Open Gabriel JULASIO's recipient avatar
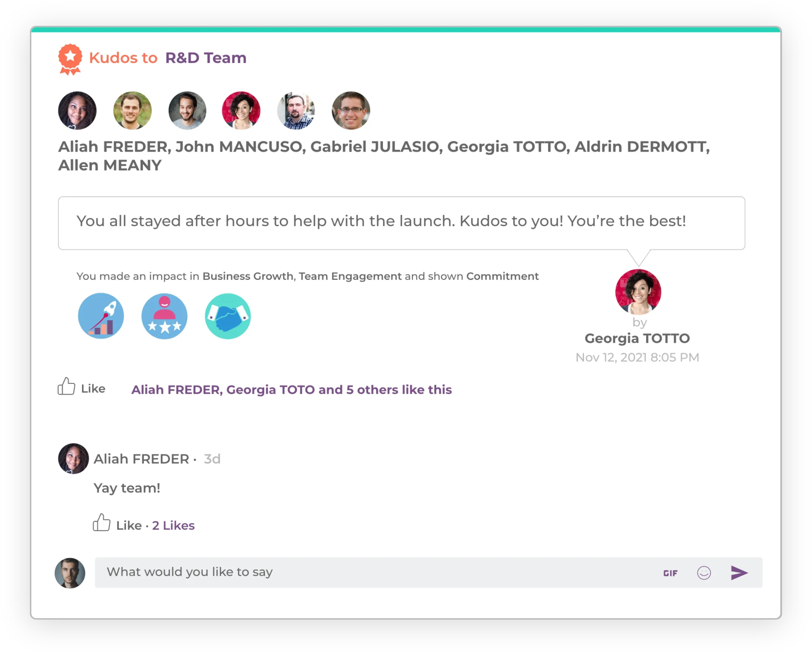This screenshot has width=812, height=654. pyautogui.click(x=187, y=110)
